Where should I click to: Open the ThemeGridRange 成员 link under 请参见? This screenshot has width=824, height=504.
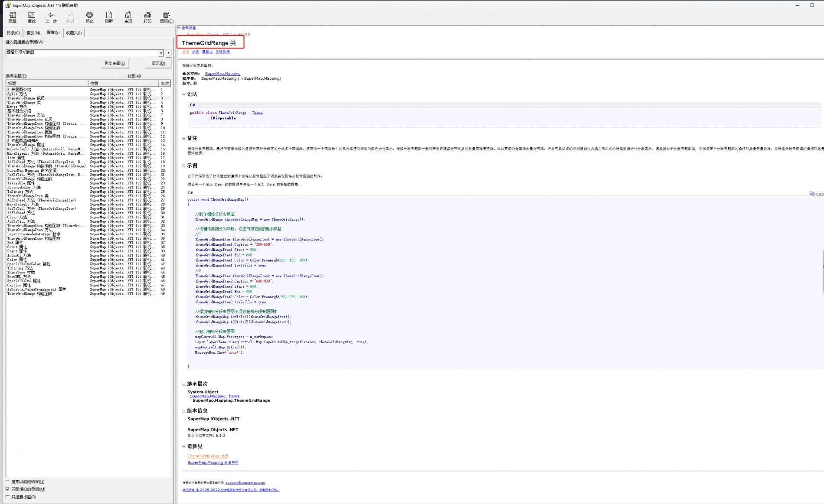pyautogui.click(x=208, y=456)
